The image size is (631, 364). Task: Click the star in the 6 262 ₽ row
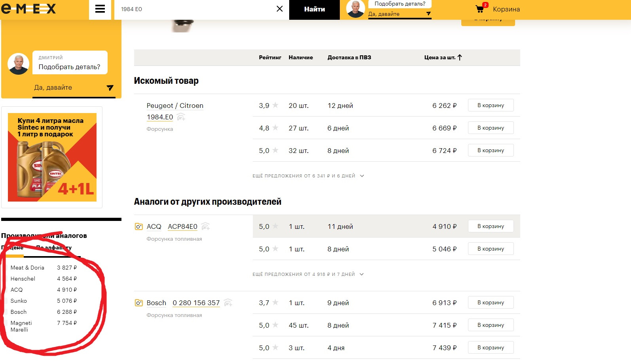[x=275, y=105]
